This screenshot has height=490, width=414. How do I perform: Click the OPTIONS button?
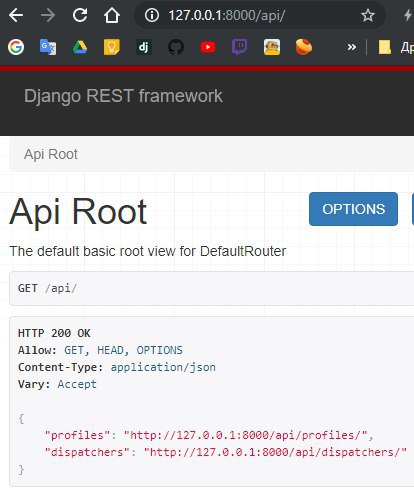click(x=353, y=209)
